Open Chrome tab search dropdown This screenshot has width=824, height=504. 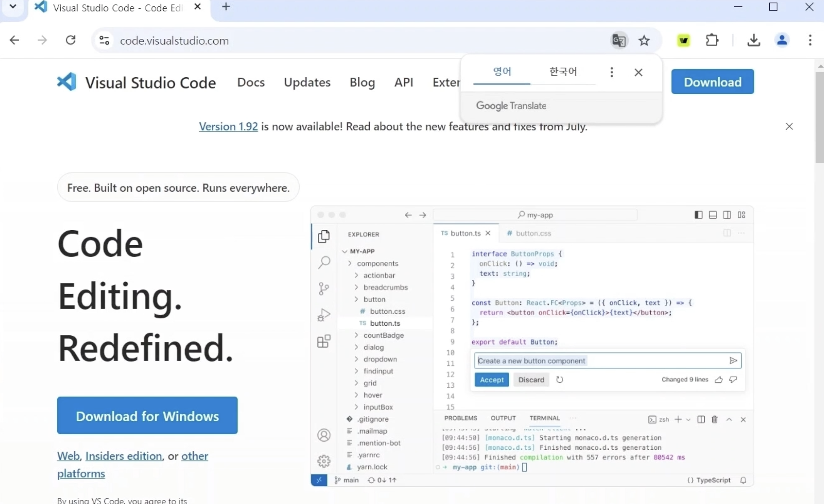click(x=13, y=6)
